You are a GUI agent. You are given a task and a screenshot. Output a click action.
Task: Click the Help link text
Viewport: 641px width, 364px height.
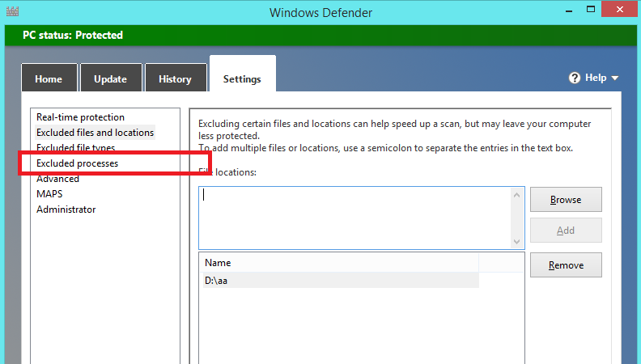(x=596, y=78)
